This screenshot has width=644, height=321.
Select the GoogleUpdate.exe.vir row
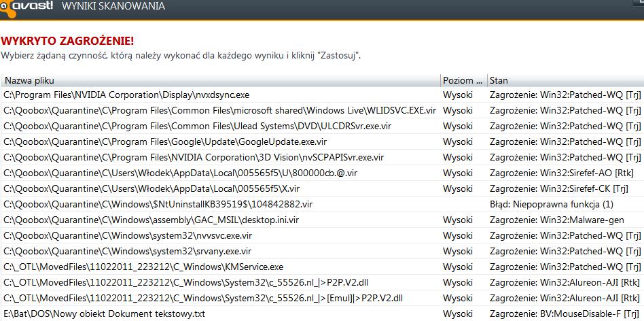pos(323,142)
